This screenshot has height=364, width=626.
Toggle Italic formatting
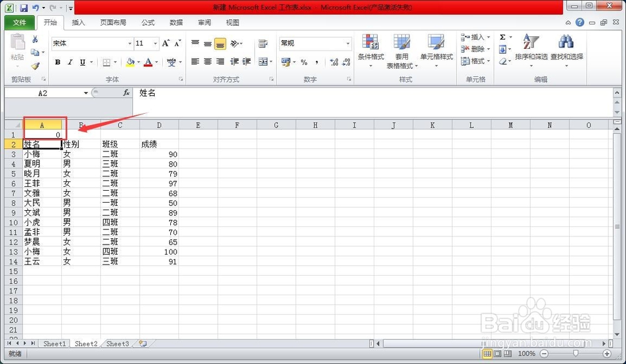click(x=70, y=62)
